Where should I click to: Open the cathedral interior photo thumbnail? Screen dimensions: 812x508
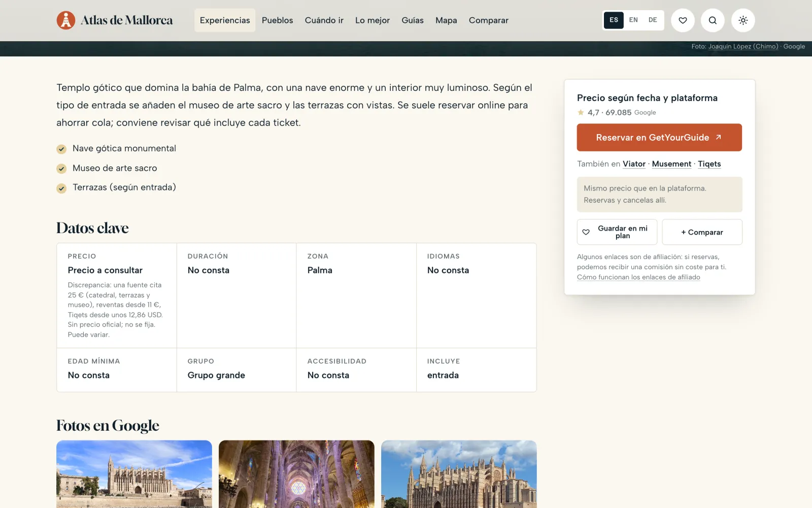pos(296,474)
